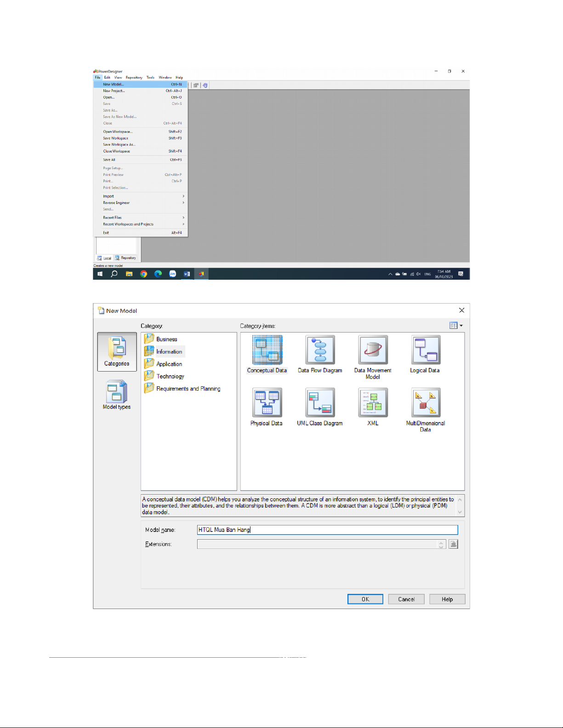Select the MultiDimensional Data icon

426,403
